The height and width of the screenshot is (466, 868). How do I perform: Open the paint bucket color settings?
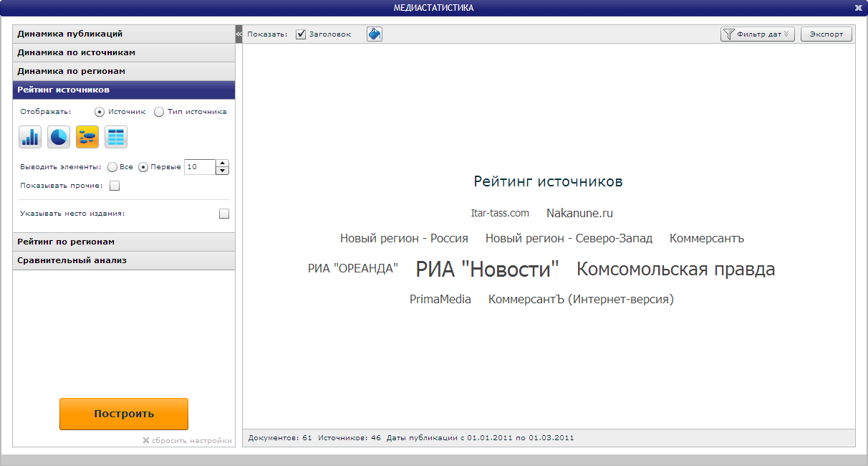[x=375, y=34]
